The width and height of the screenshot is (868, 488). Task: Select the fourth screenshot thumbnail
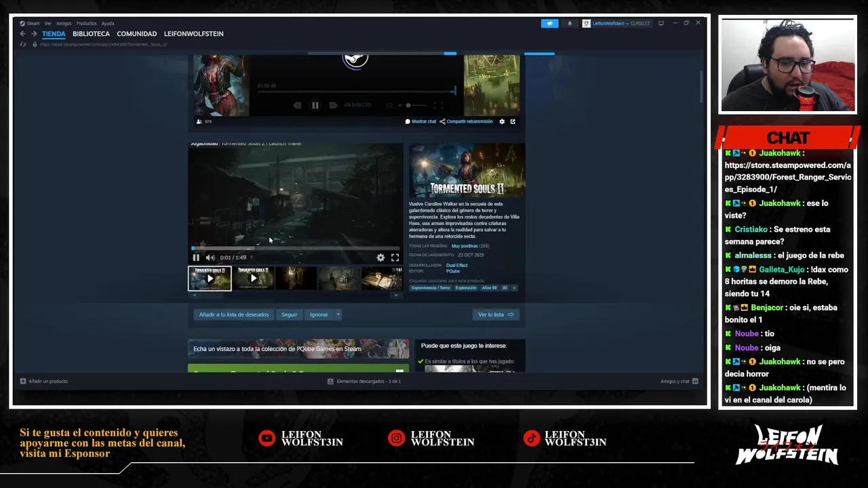339,279
